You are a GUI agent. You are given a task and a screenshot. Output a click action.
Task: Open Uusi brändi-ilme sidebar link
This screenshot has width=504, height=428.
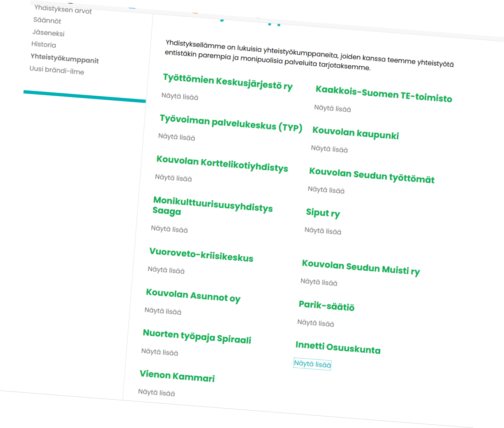[x=57, y=70]
